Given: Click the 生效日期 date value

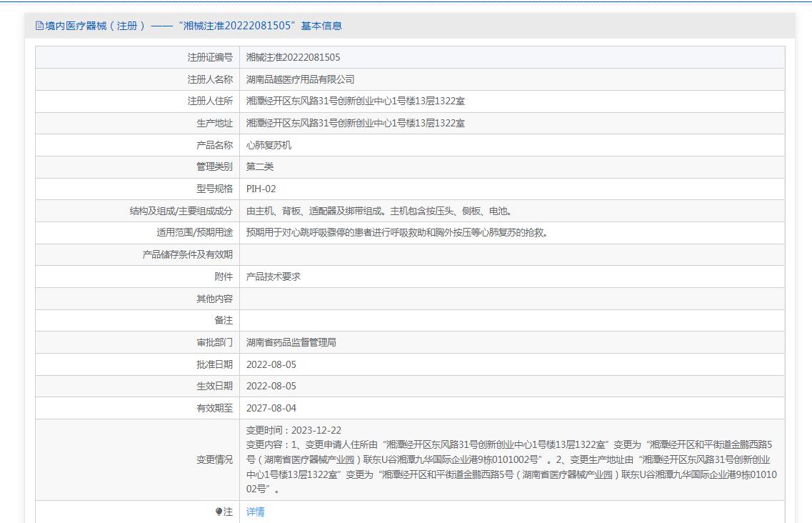Looking at the screenshot, I should click(271, 386).
